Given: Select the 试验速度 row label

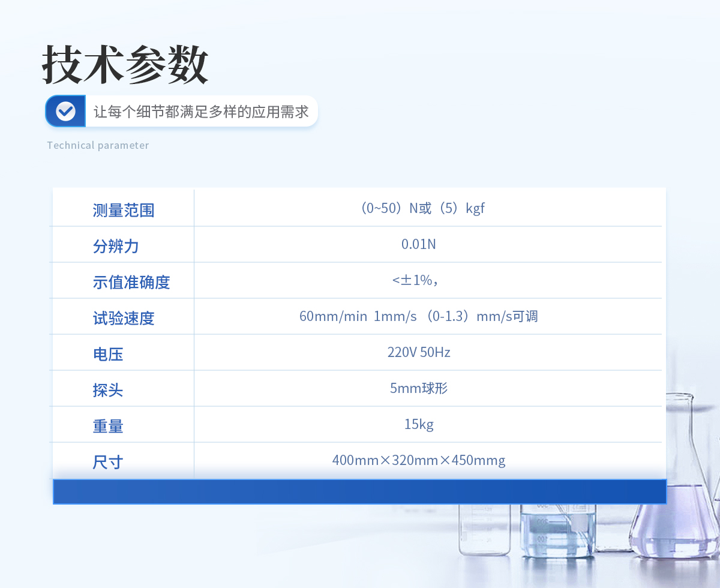Looking at the screenshot, I should point(124,318).
